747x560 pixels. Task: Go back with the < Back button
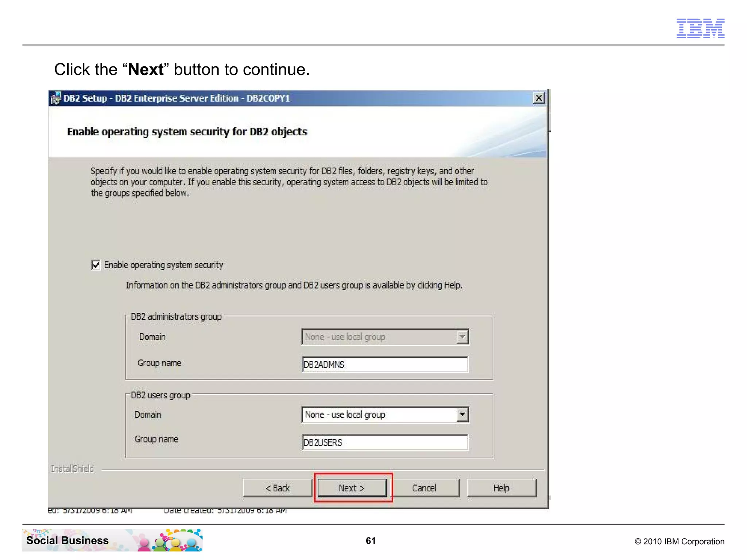tap(277, 488)
